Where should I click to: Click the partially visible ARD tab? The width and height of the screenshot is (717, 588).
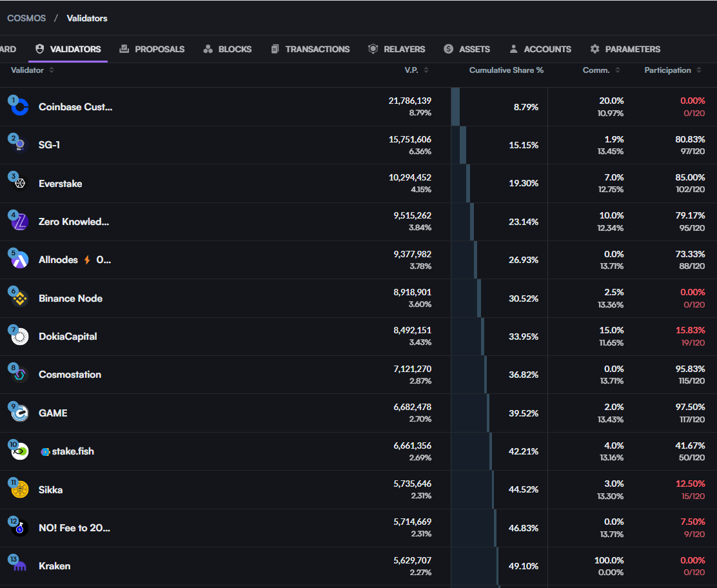[8, 49]
